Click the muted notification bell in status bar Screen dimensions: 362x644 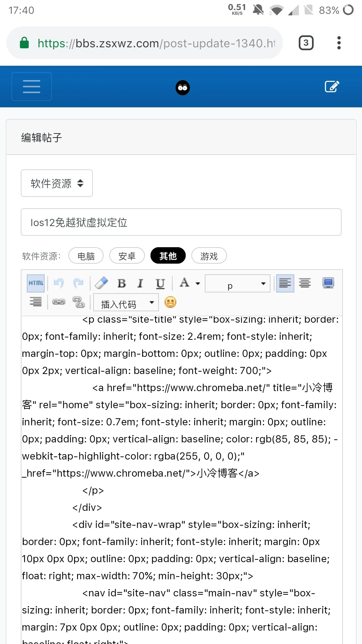258,10
